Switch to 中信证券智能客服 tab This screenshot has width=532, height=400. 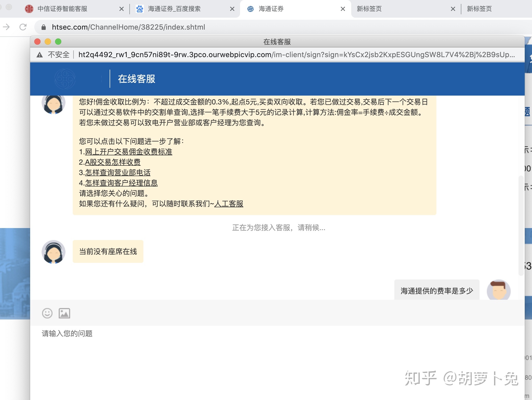(x=62, y=9)
